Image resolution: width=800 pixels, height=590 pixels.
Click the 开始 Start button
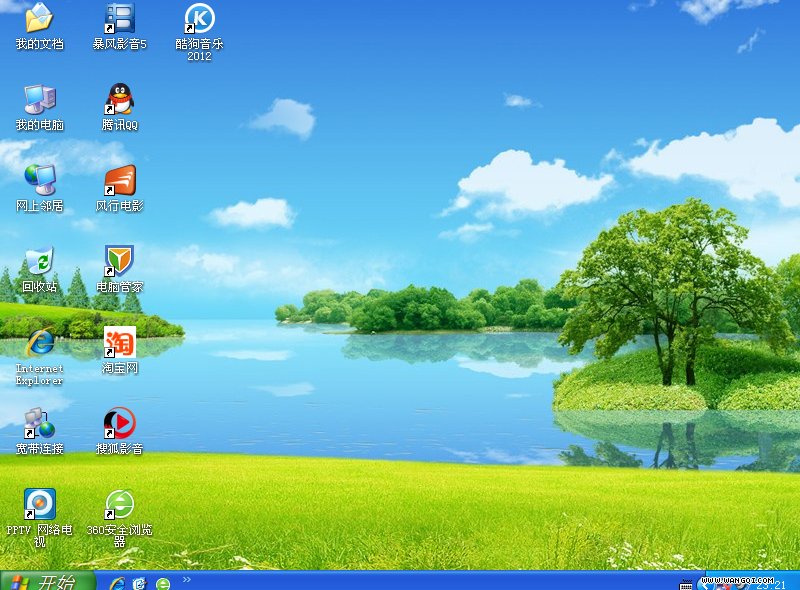(x=47, y=581)
